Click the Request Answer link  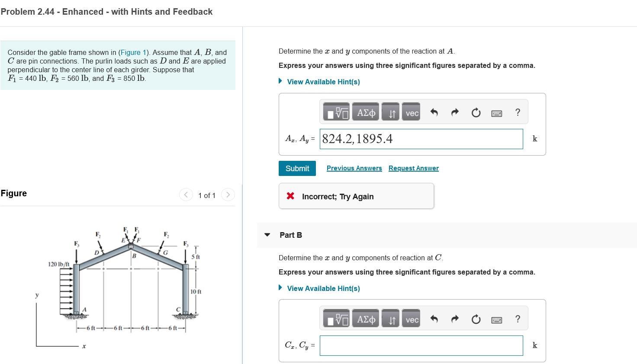coord(413,168)
